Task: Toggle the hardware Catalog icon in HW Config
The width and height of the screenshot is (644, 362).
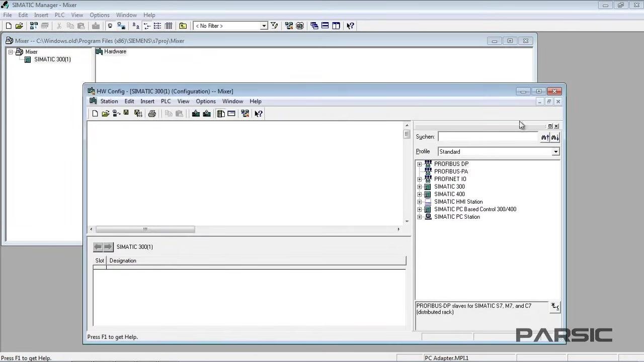Action: 221,114
